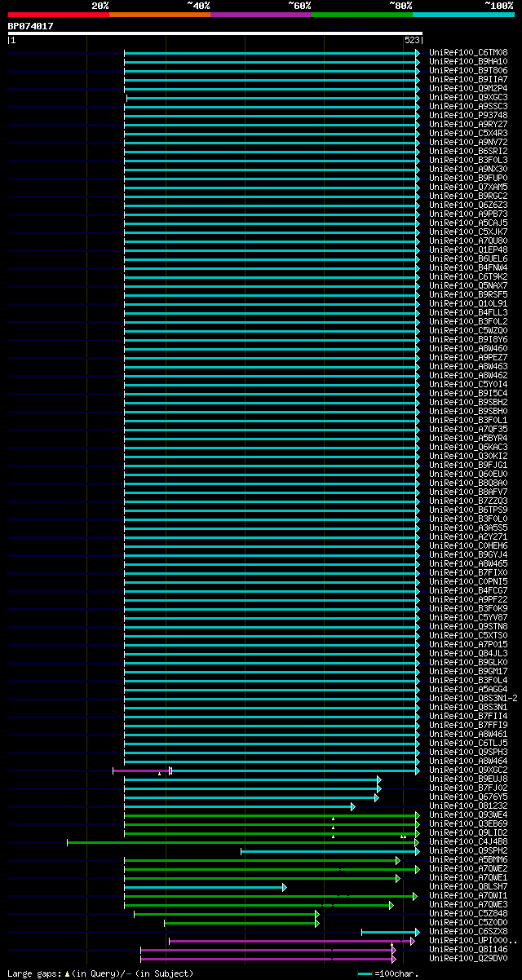
Task: Select the query name BP074017
Action: (x=31, y=26)
